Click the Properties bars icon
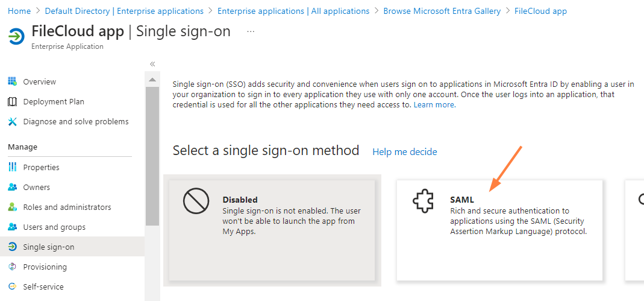The width and height of the screenshot is (644, 301). tap(12, 167)
